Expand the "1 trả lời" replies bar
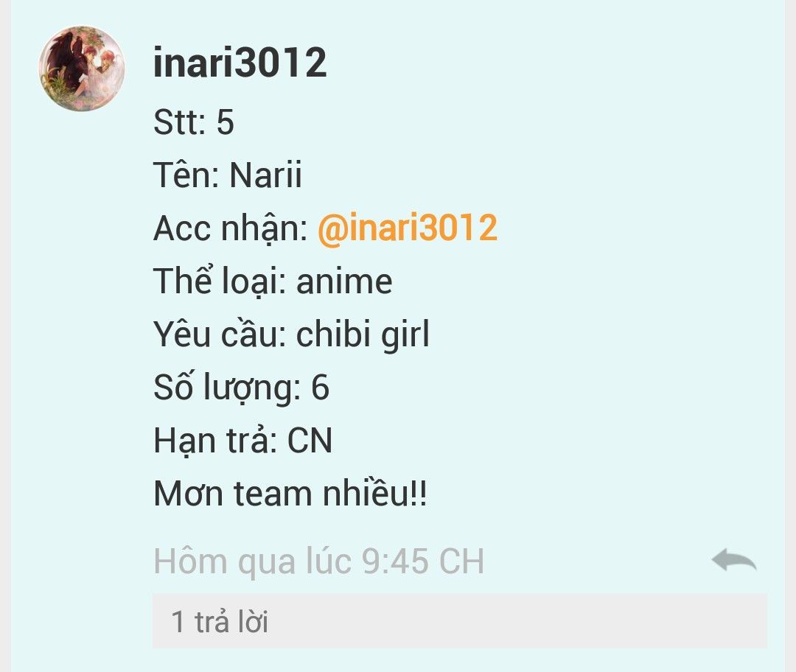Viewport: 796px width, 672px height. pyautogui.click(x=459, y=621)
